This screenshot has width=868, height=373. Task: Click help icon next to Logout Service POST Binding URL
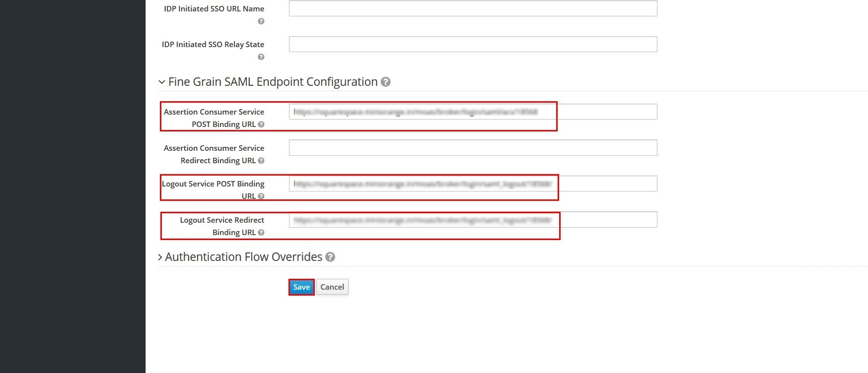[x=261, y=196]
